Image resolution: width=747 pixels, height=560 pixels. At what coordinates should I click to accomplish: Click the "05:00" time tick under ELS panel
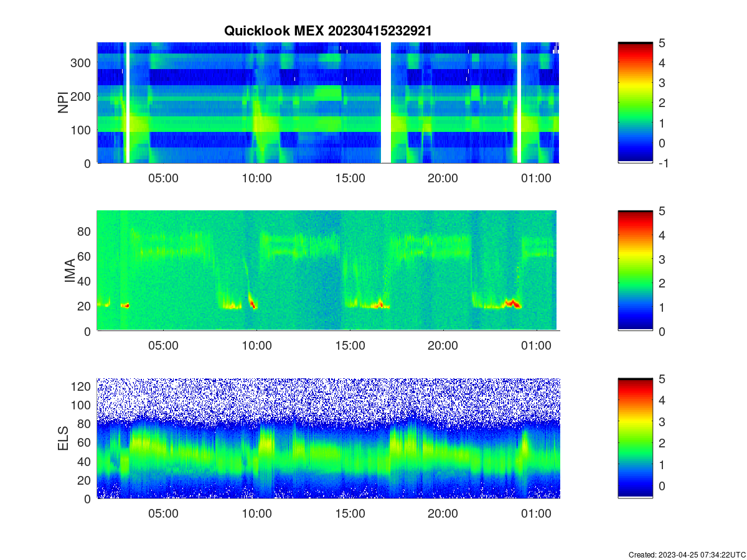(163, 514)
